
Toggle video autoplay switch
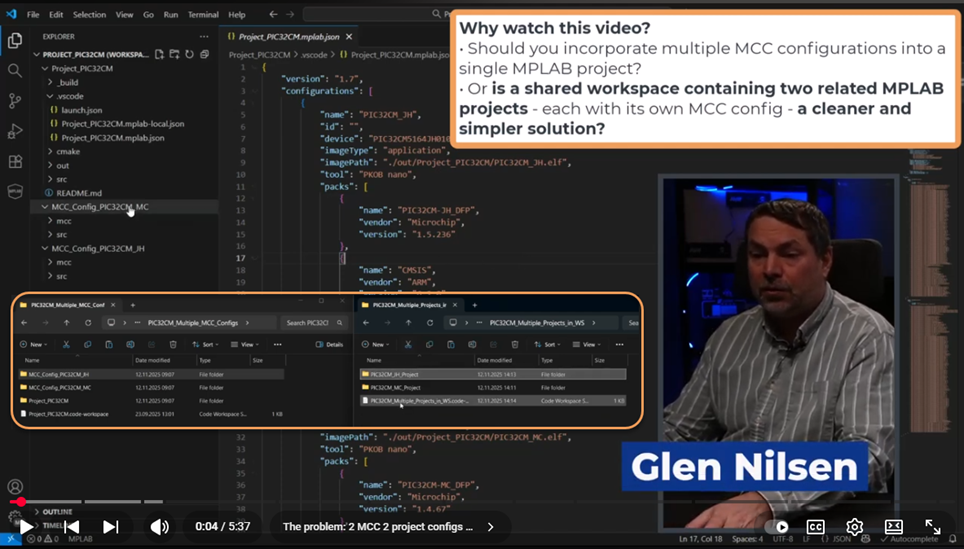(x=776, y=527)
